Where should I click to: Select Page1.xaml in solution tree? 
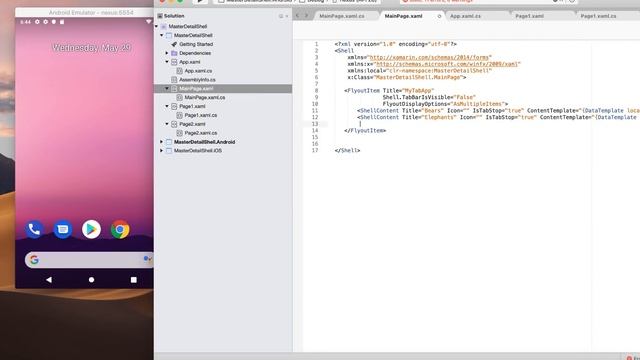[192, 106]
